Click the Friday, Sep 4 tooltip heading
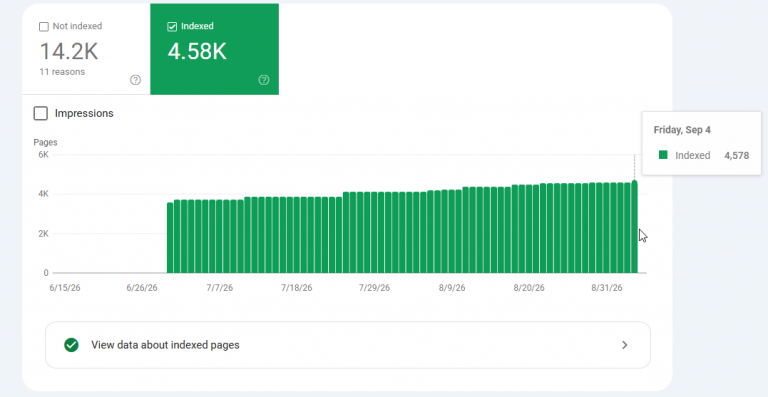The width and height of the screenshot is (768, 397). (x=682, y=130)
